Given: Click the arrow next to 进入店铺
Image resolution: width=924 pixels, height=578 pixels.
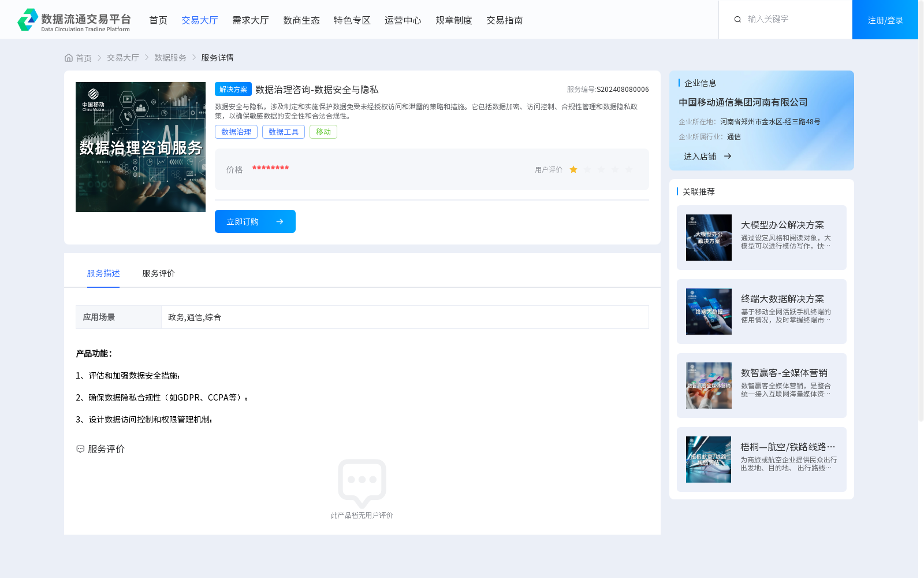Looking at the screenshot, I should coord(728,156).
